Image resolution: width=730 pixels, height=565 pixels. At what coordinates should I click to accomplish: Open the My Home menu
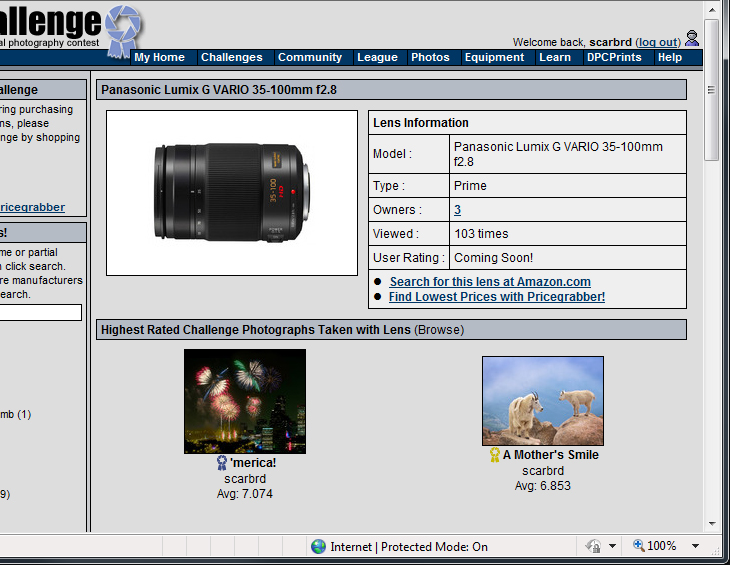point(160,57)
